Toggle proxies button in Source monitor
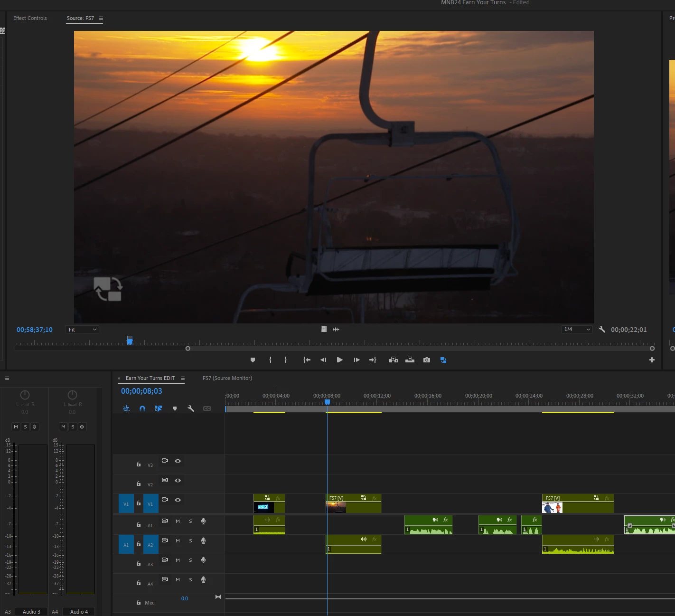 pyautogui.click(x=443, y=360)
